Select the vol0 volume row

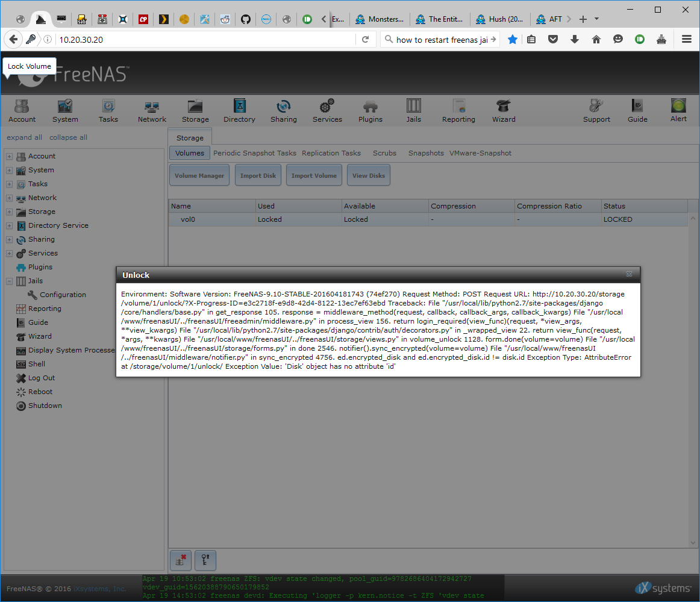[428, 219]
